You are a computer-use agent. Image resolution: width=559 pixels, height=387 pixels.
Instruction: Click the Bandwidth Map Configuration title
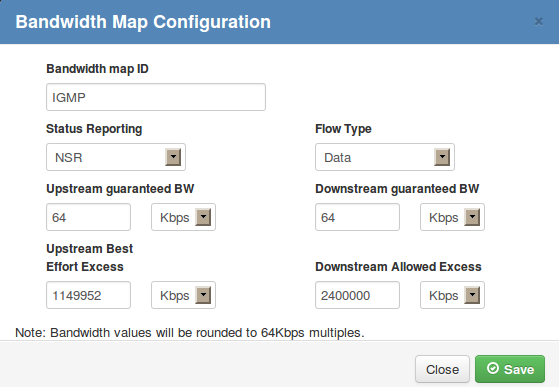tap(143, 22)
